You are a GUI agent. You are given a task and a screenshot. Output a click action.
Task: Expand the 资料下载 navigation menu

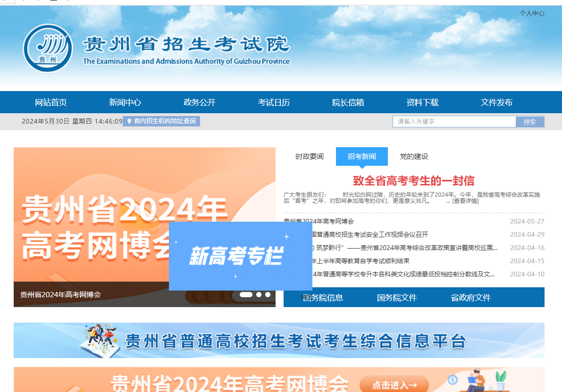coord(422,102)
